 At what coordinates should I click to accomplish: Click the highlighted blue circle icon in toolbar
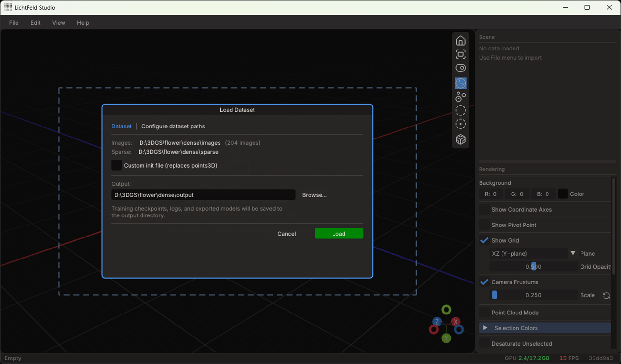coord(460,83)
